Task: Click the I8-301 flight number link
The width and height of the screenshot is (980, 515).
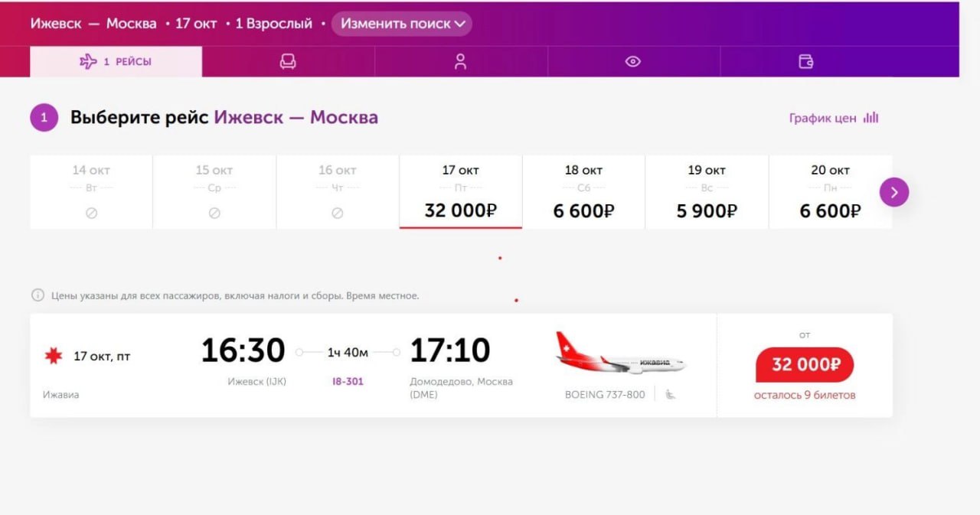Action: 348,381
